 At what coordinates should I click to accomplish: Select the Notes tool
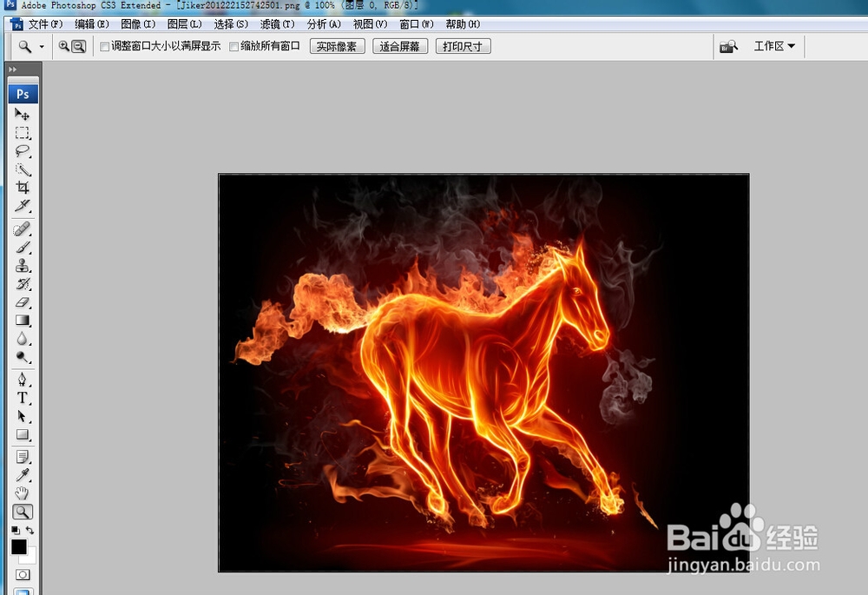(23, 457)
